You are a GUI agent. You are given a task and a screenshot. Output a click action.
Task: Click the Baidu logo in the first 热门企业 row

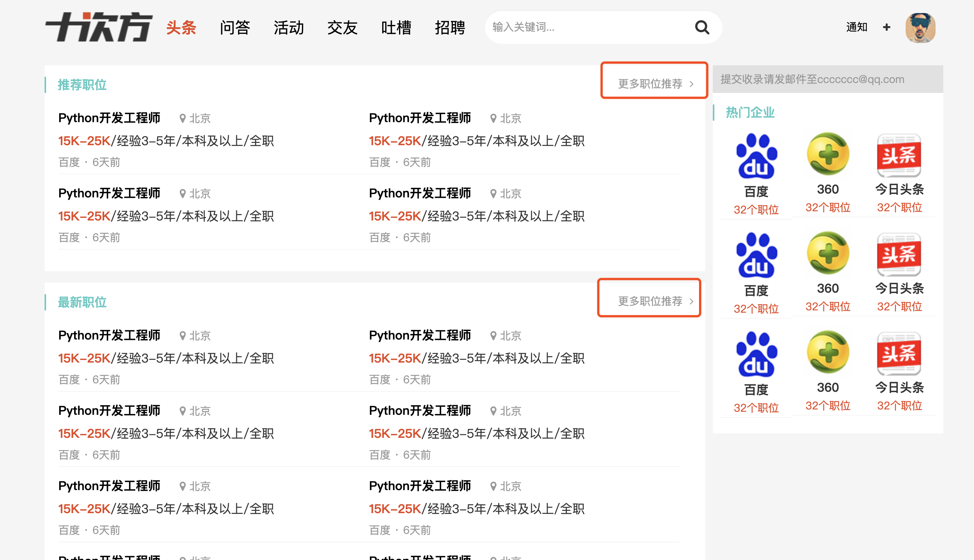coord(756,156)
